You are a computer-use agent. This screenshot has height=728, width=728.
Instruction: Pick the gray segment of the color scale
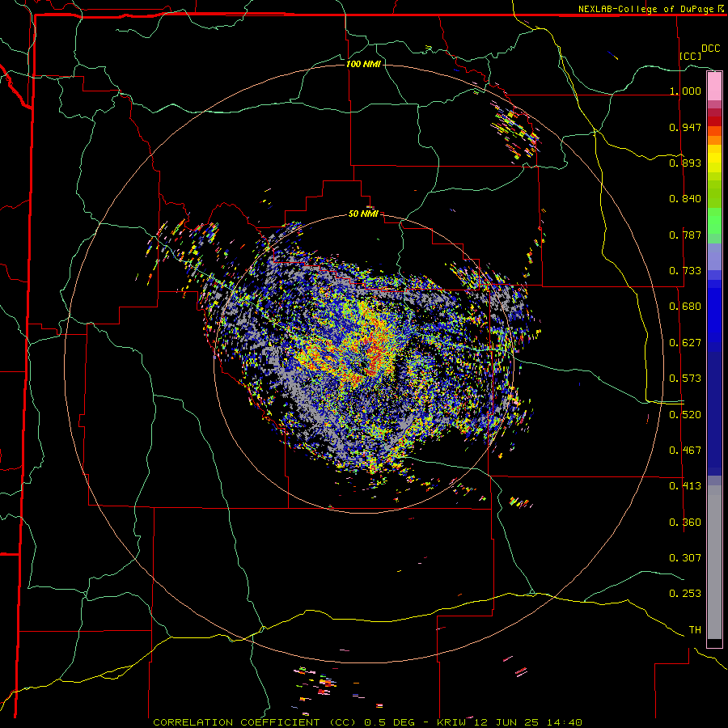click(x=714, y=562)
